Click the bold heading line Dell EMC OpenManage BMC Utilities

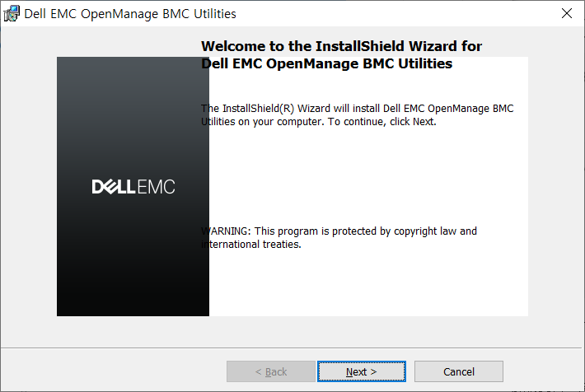327,63
